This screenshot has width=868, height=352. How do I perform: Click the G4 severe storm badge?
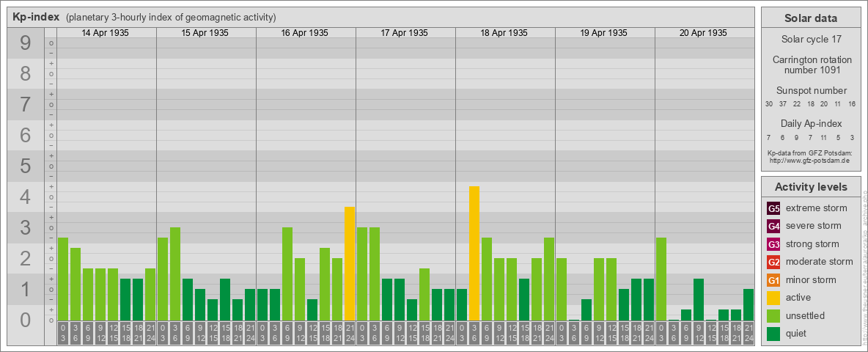tap(773, 227)
